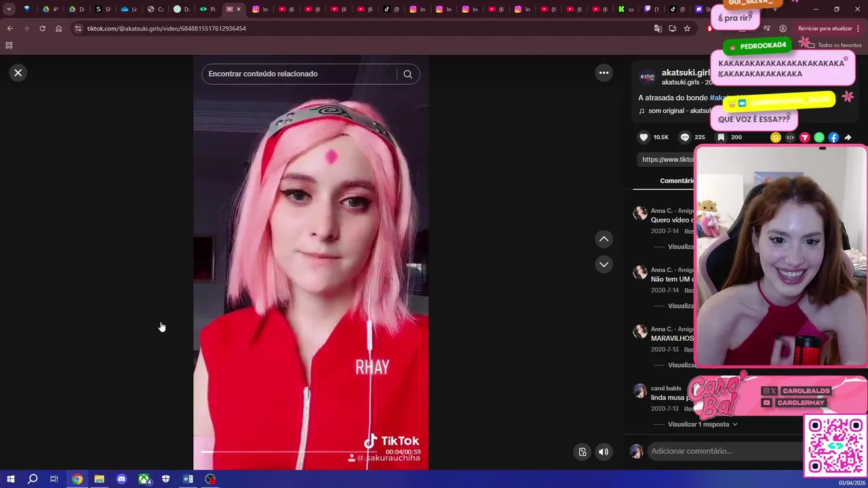Send to friends with red paper plane icon

pos(805,138)
